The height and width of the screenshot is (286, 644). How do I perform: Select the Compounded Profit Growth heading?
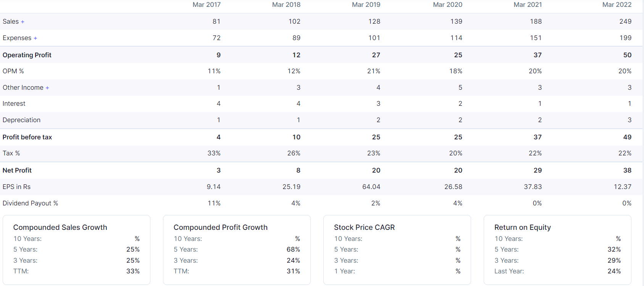(220, 227)
